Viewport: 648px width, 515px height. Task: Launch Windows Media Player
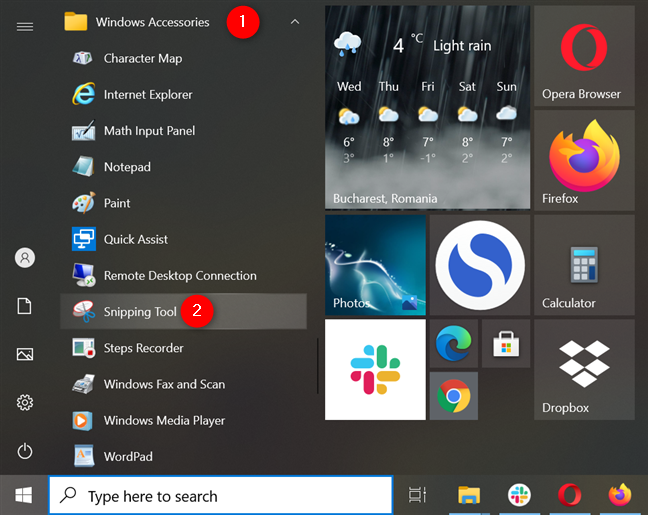pyautogui.click(x=183, y=420)
